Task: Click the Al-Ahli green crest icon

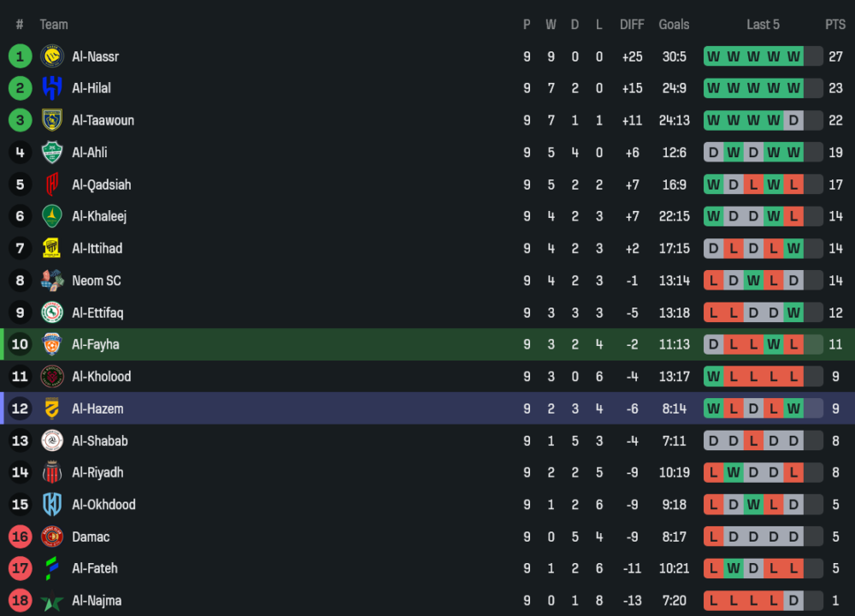Action: 52,152
